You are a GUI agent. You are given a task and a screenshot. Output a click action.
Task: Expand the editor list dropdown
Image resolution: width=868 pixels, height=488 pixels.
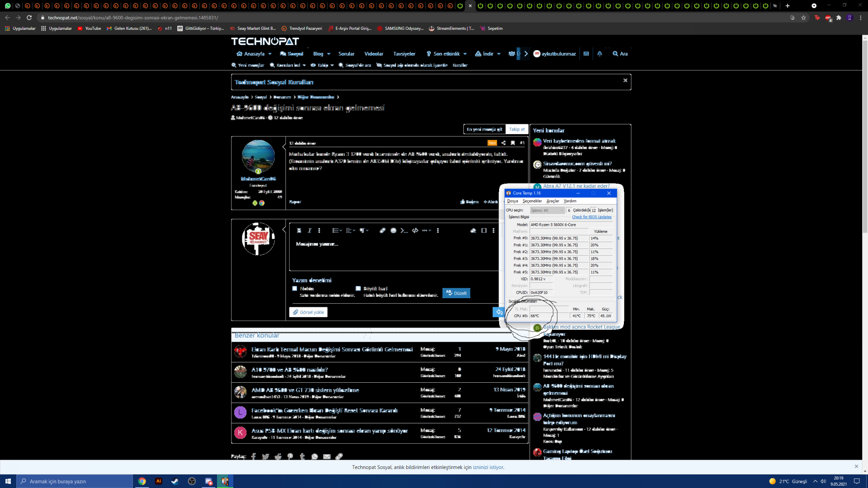337,230
